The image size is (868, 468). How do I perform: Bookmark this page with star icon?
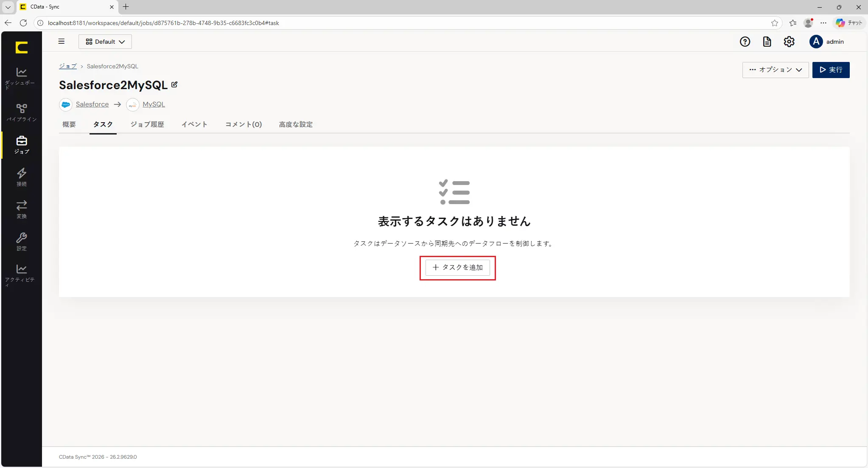coord(775,23)
